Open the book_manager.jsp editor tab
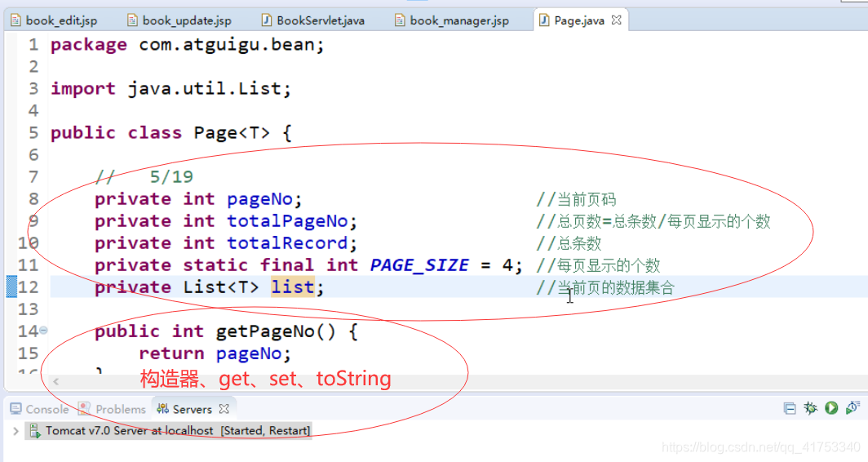Image resolution: width=868 pixels, height=462 pixels. coord(452,20)
